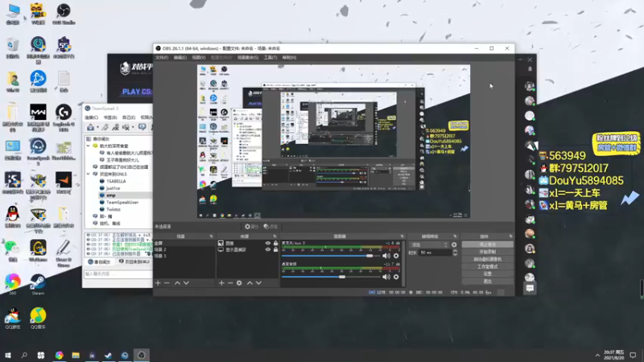Viewport: 644px width, 362px height.
Task: Open gear settings for 麦克风/Aux 2 audio
Action: pos(396,256)
